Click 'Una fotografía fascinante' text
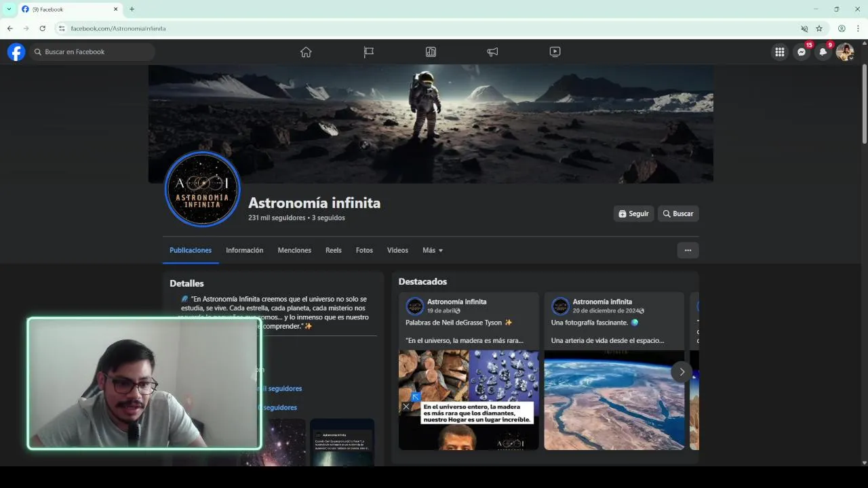 click(x=590, y=323)
